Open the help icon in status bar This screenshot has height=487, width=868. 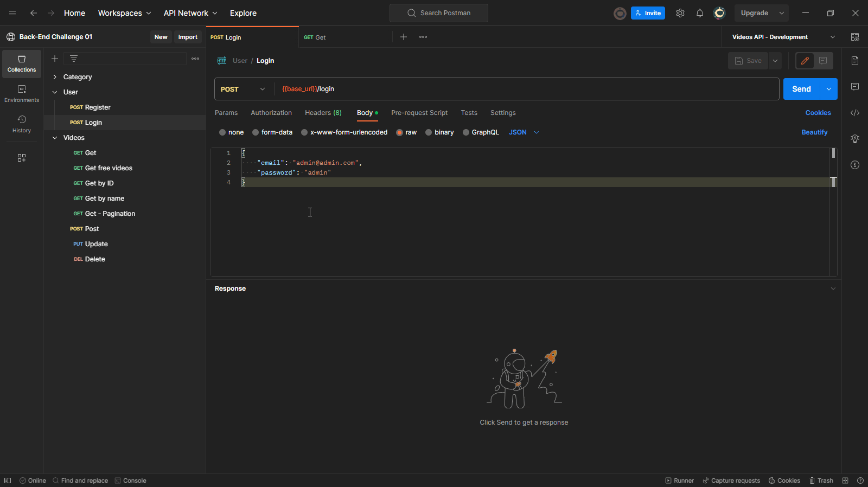[x=860, y=480]
